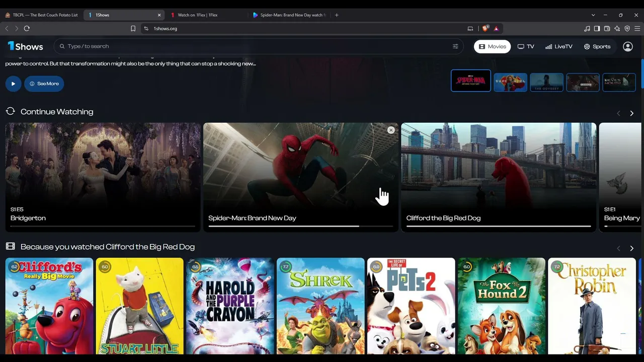This screenshot has width=644, height=362.
Task: Remove Spider-Man: Brand New Day from Continue Watching
Action: coord(391,130)
